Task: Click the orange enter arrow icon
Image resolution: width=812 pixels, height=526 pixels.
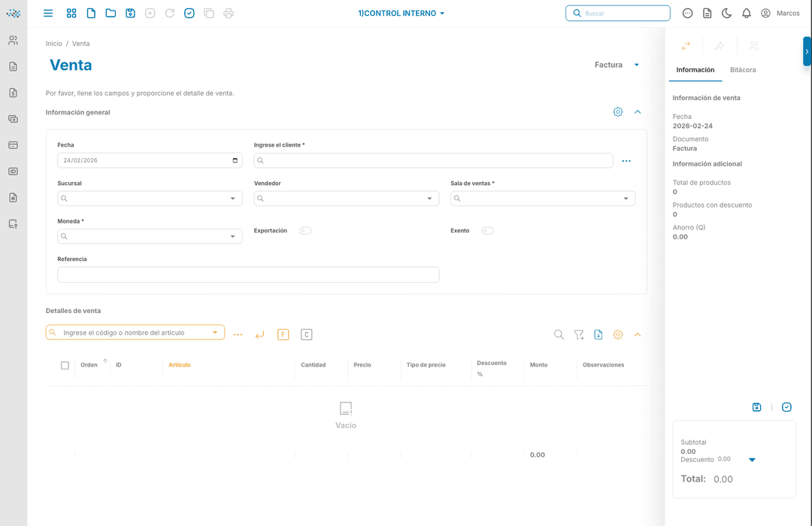Action: click(259, 335)
